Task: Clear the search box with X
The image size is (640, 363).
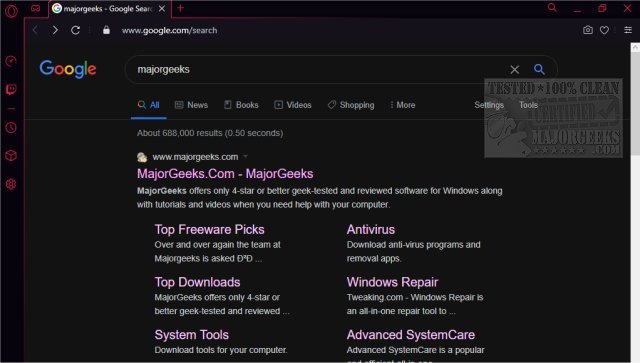Action: 515,70
